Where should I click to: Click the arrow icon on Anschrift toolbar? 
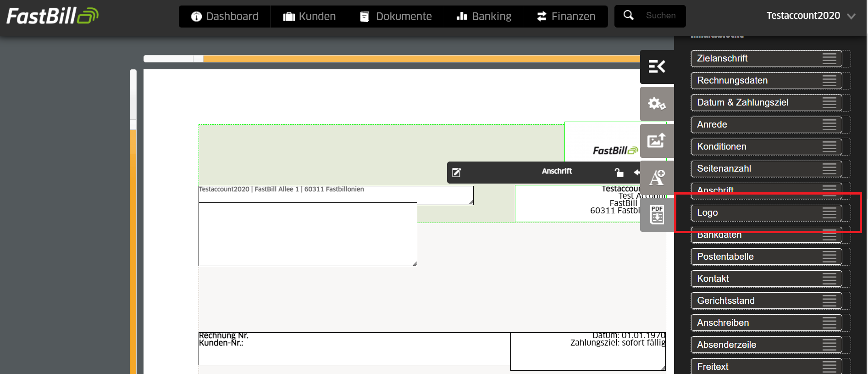[x=636, y=172]
